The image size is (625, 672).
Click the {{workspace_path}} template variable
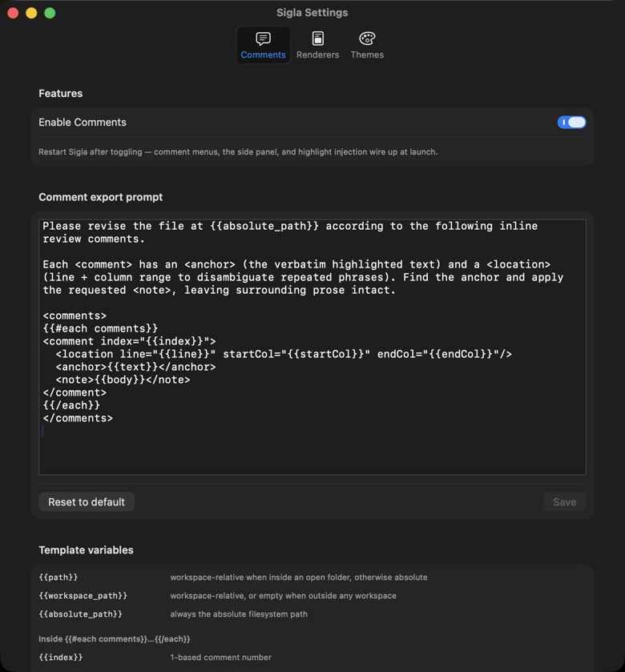click(83, 596)
